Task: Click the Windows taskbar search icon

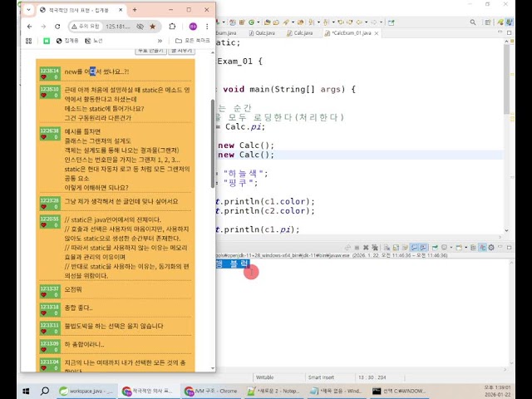Action: 44,392
